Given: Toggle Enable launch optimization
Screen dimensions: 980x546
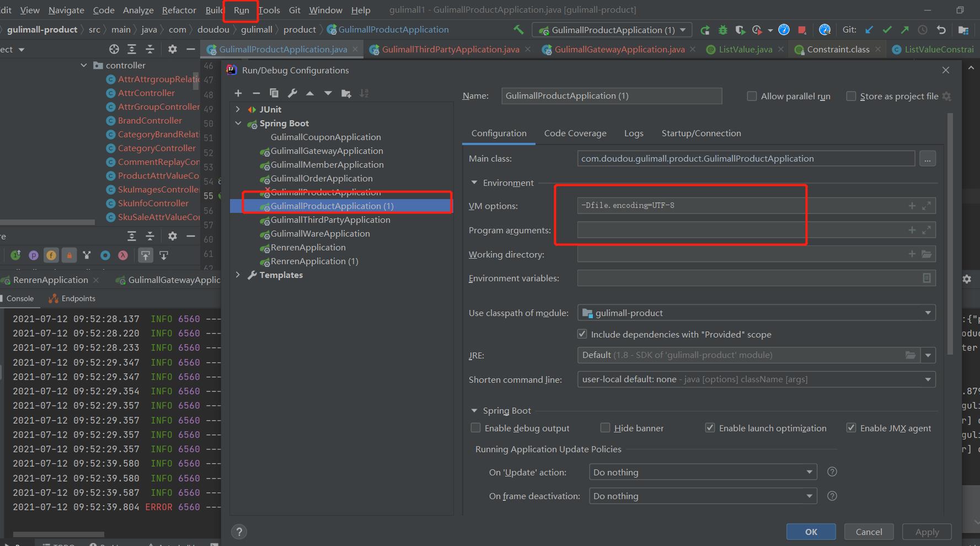Looking at the screenshot, I should point(710,427).
